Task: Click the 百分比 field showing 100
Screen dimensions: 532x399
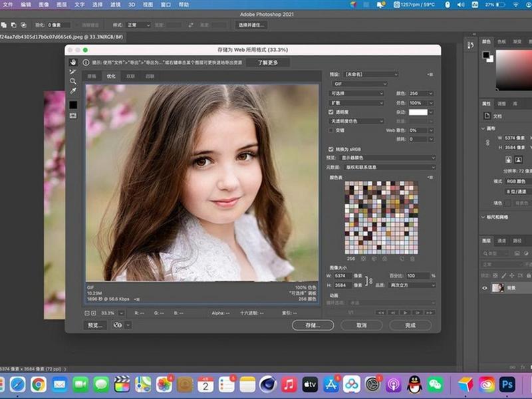Action: click(418, 276)
